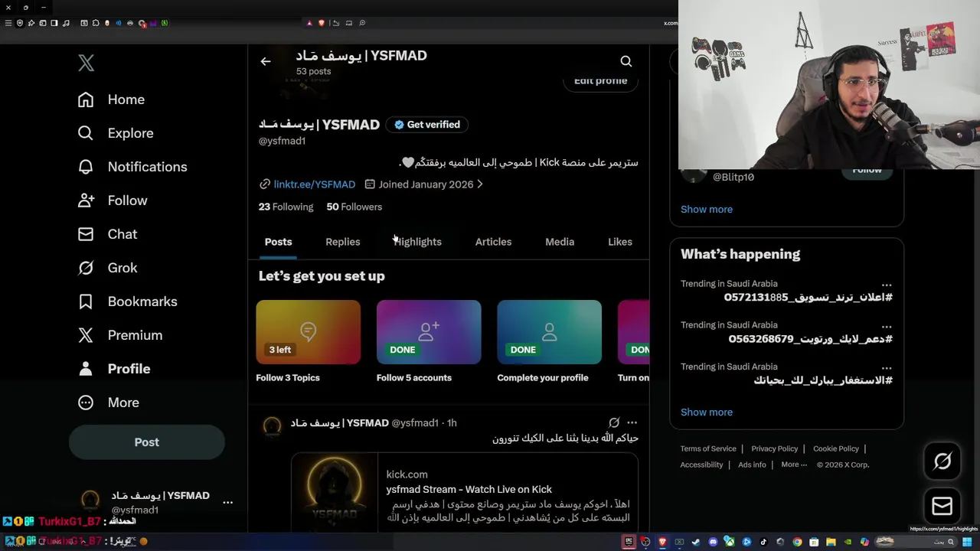Open Steam from the taskbar
The image size is (980, 551).
pos(696,542)
